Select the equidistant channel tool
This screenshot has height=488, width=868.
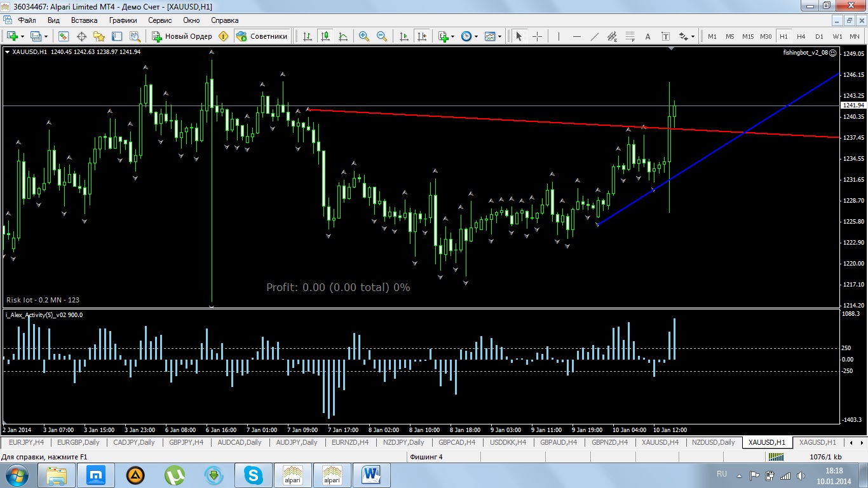click(x=612, y=36)
